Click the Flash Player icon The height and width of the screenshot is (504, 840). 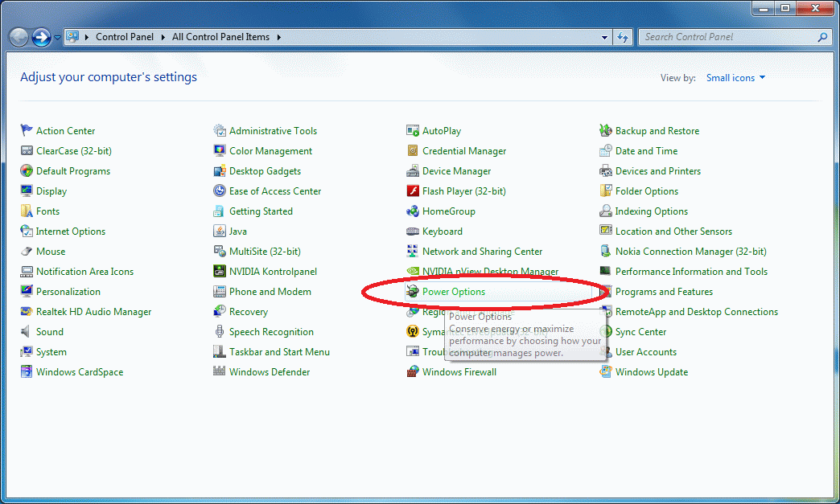(413, 191)
